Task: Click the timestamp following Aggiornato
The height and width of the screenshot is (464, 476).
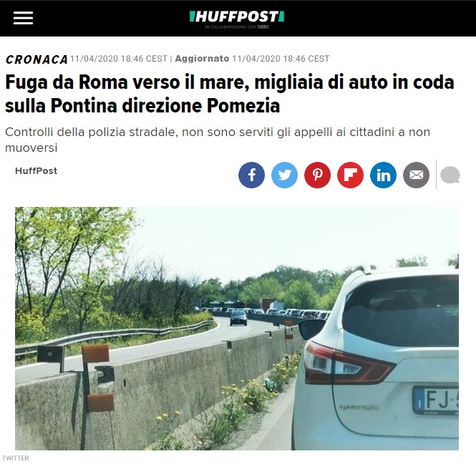Action: (x=281, y=59)
